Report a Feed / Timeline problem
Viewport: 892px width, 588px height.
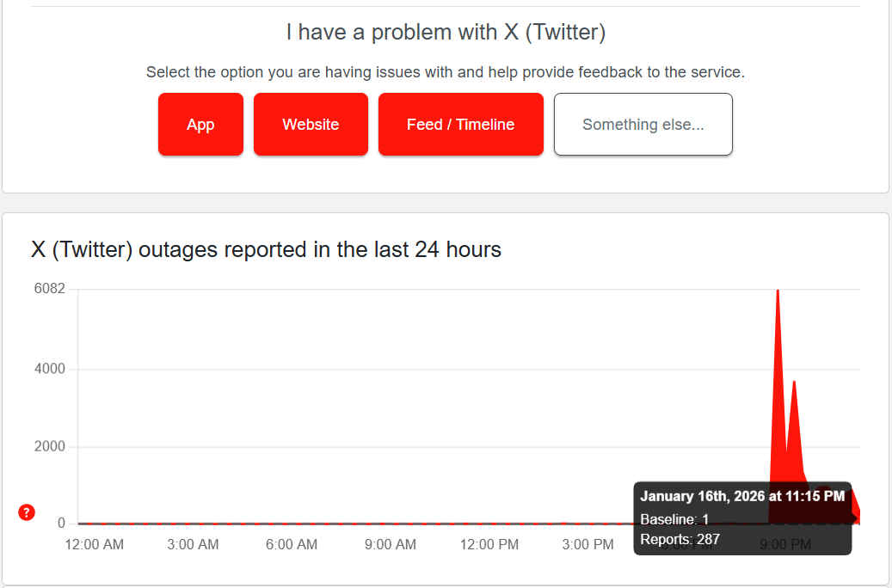point(460,125)
